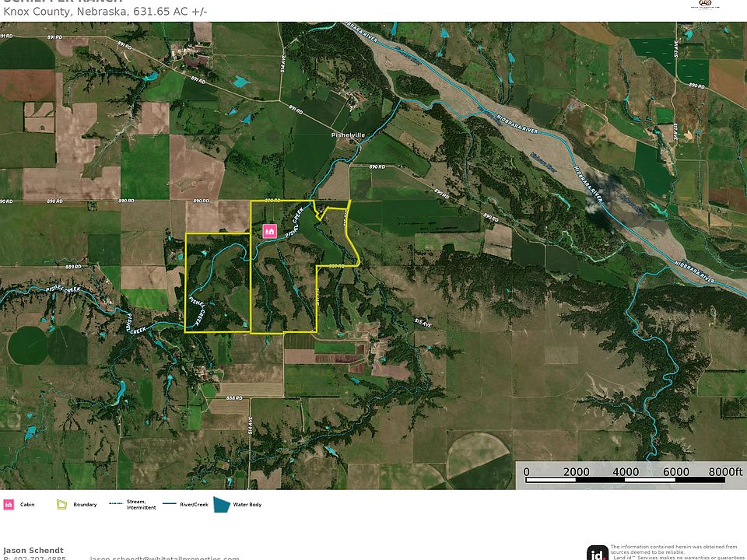Click the "6000" mark on the scale bar
747x560 pixels.
[676, 471]
